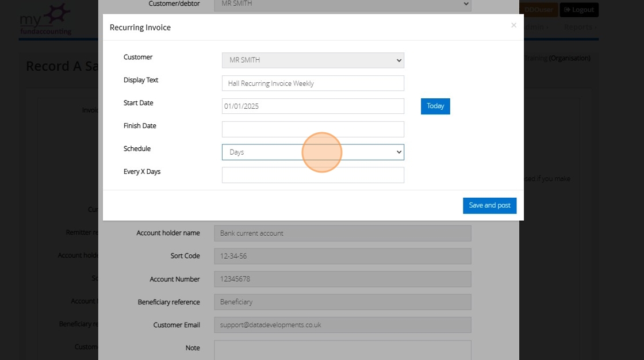The image size is (644, 360).
Task: Open the Customer dropdown in the dialog
Action: (313, 60)
